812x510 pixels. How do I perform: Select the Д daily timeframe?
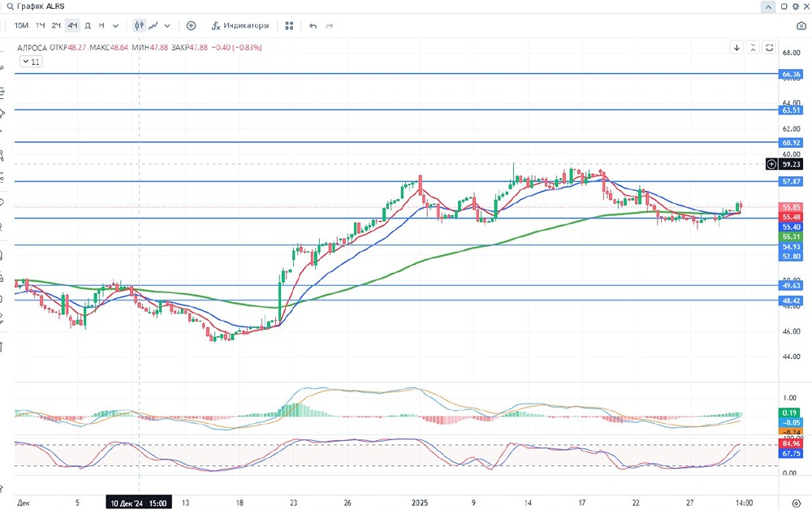coord(88,25)
